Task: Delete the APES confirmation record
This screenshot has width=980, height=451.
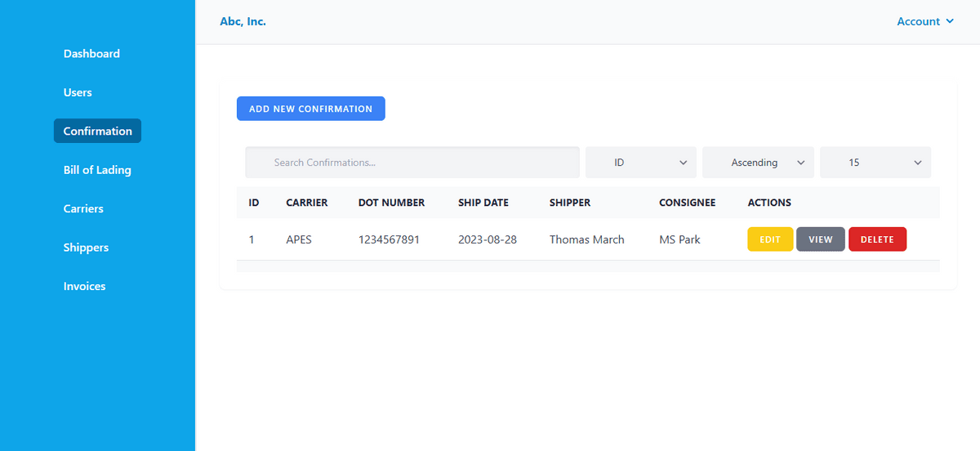Action: coord(877,239)
